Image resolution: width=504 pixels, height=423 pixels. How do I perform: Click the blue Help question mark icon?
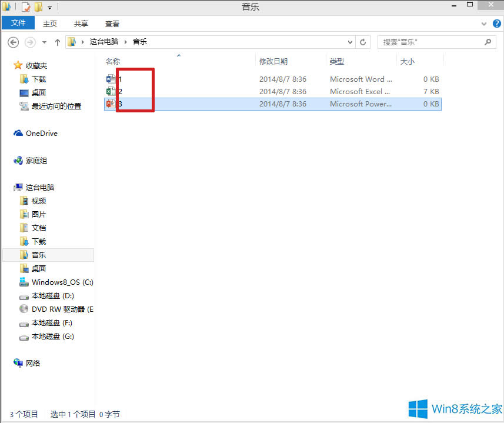pos(497,23)
